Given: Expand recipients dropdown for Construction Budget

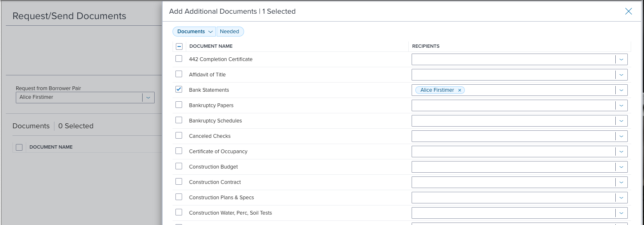Looking at the screenshot, I should 621,167.
